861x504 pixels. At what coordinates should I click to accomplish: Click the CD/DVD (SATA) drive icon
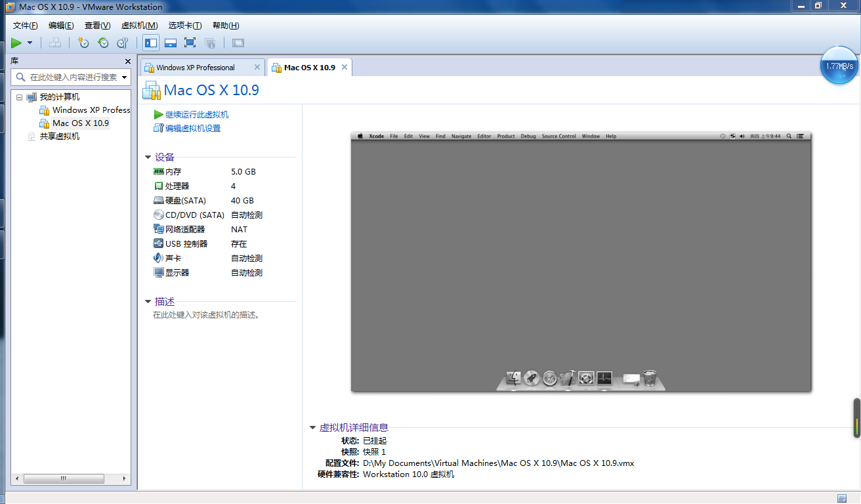[158, 215]
